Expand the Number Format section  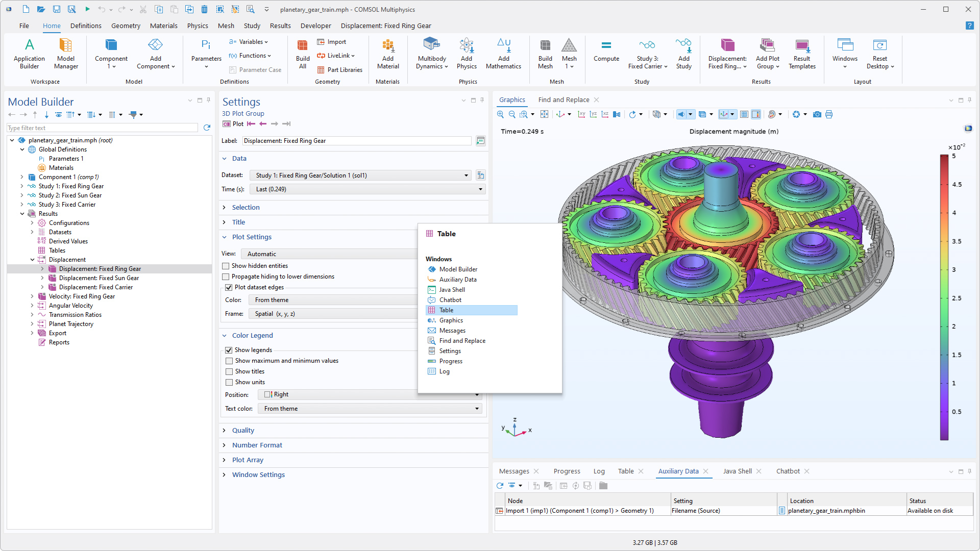[x=257, y=445]
